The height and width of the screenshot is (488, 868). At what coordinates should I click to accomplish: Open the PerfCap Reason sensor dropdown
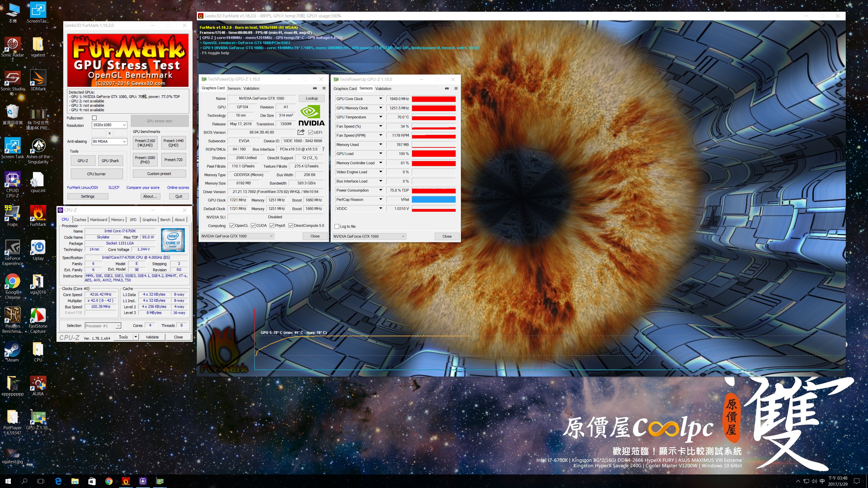tap(380, 199)
